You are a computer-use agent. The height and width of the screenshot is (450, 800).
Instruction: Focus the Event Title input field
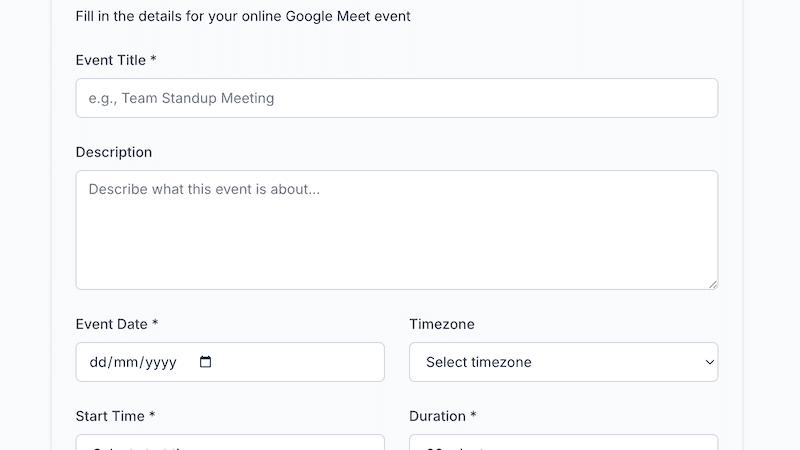396,98
